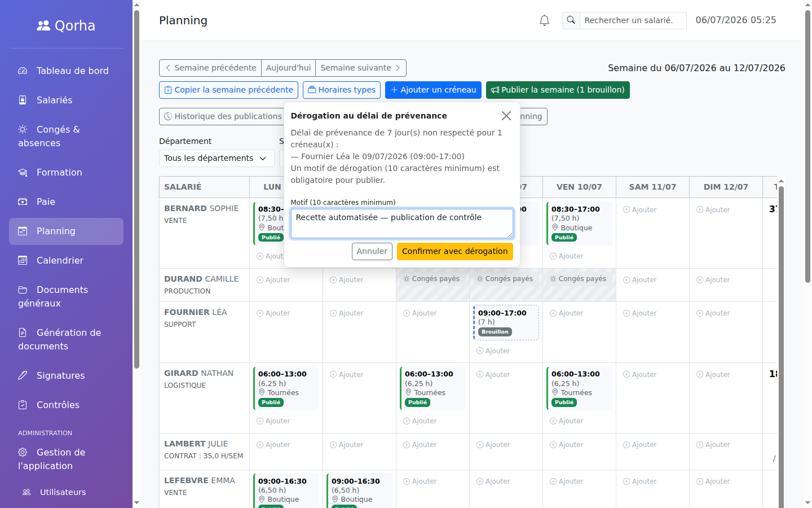Open Fournier Léa's 09:00-17:00 Brouillon shift
The width and height of the screenshot is (812, 508).
pyautogui.click(x=506, y=322)
